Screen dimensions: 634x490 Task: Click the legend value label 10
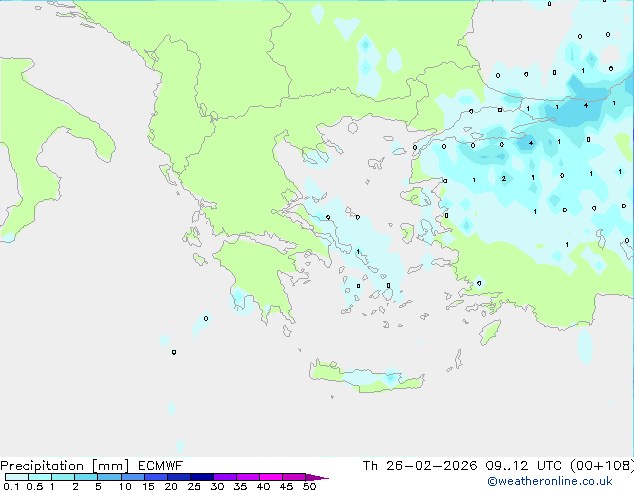coord(124,487)
